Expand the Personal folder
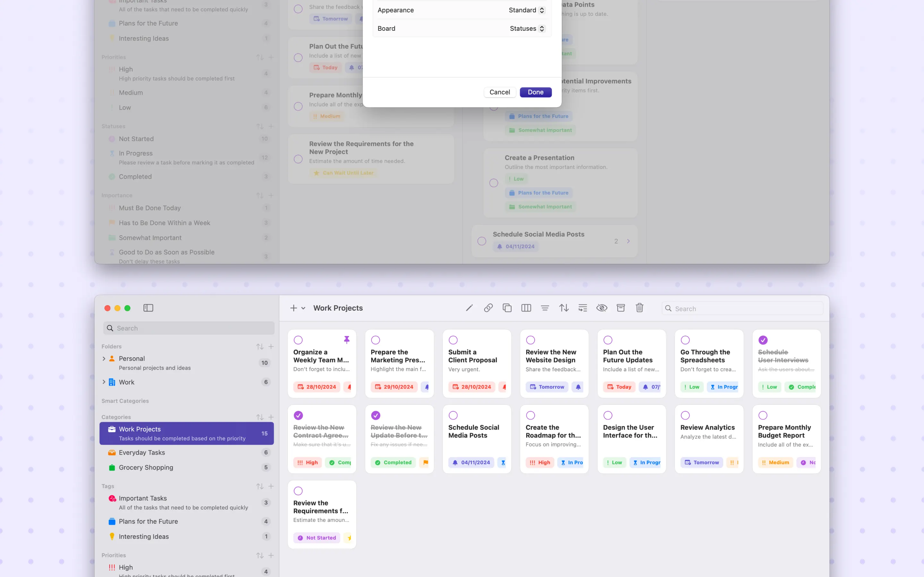 coord(104,359)
